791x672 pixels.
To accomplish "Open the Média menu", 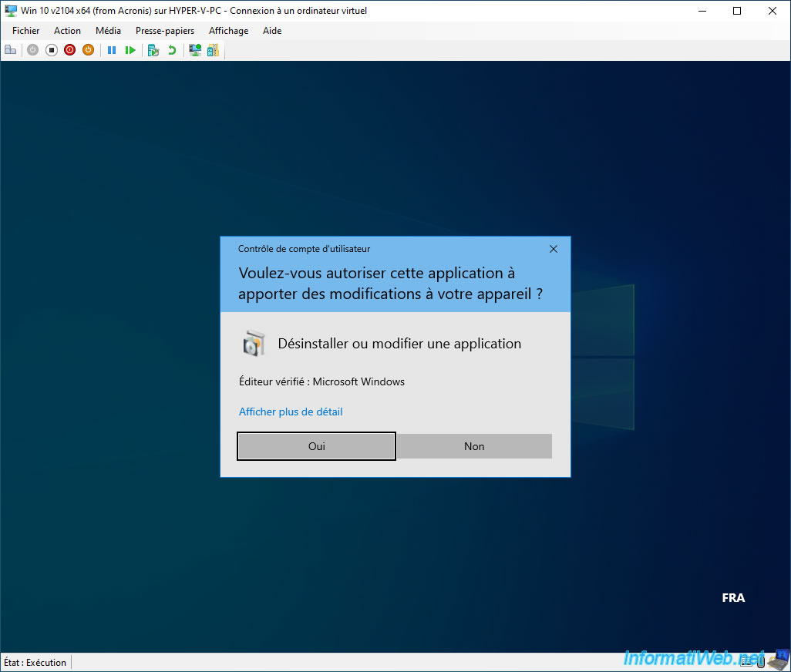I will (x=108, y=31).
